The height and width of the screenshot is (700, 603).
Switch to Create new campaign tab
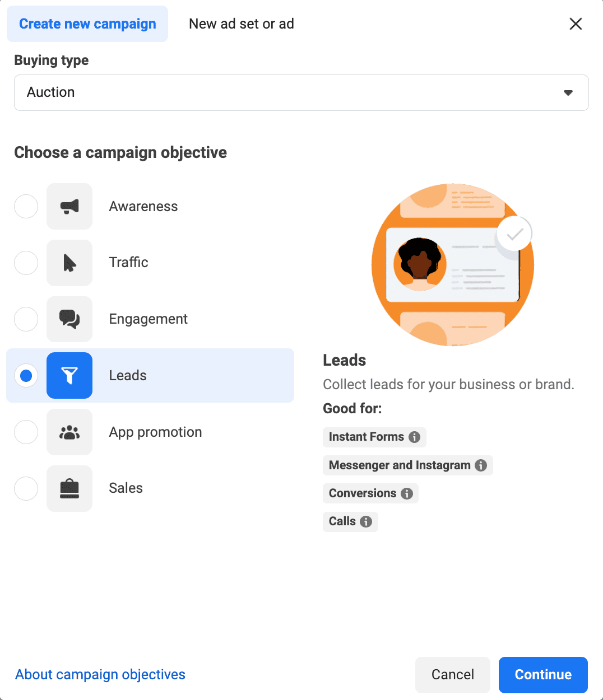point(87,24)
